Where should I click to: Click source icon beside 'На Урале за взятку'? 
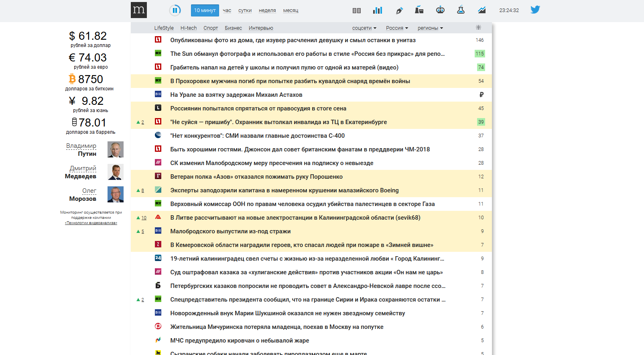pos(158,94)
